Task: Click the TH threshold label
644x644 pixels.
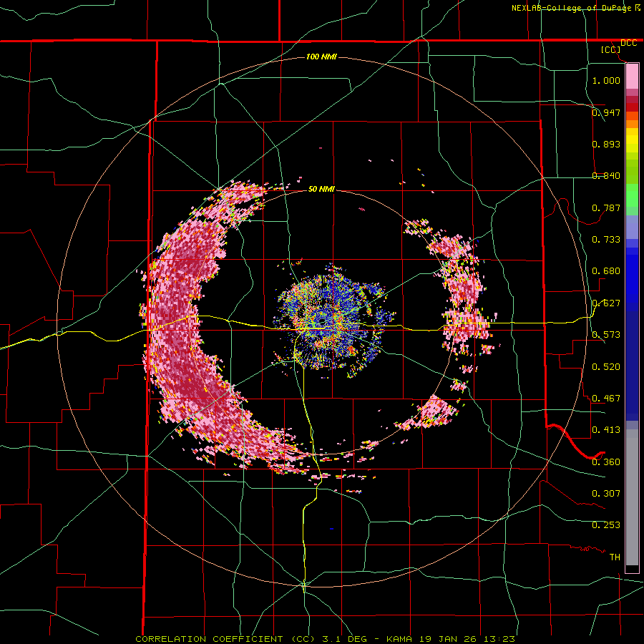Action: pyautogui.click(x=615, y=557)
